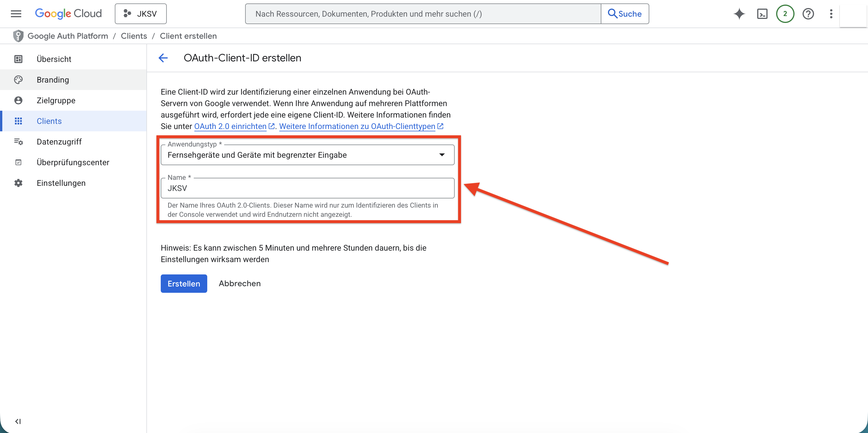
Task: Click the Abbrechen button
Action: click(240, 284)
